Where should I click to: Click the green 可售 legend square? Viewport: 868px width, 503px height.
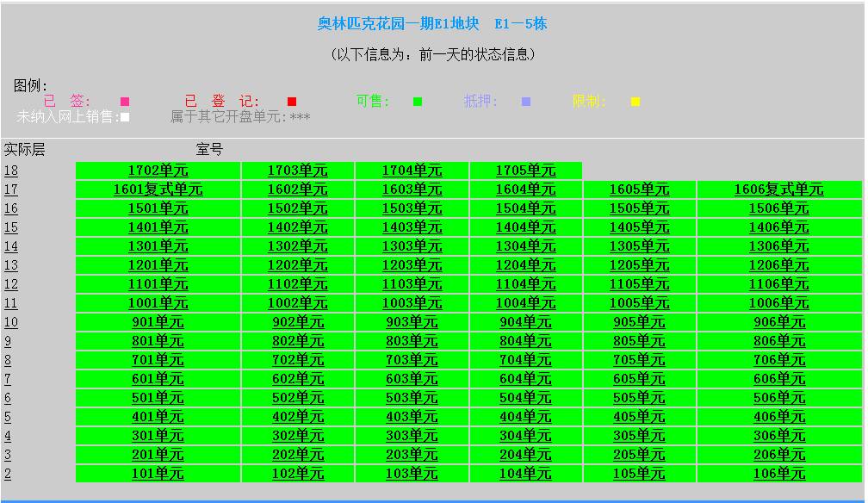tap(418, 101)
